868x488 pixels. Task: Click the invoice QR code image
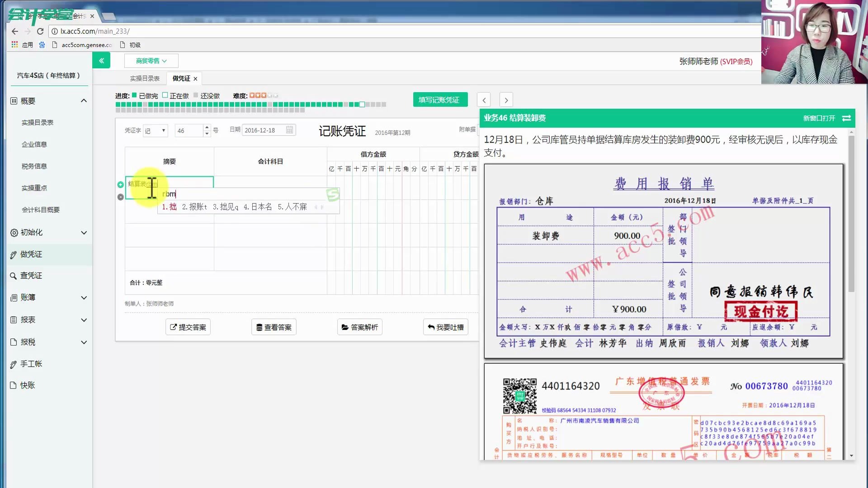click(520, 396)
